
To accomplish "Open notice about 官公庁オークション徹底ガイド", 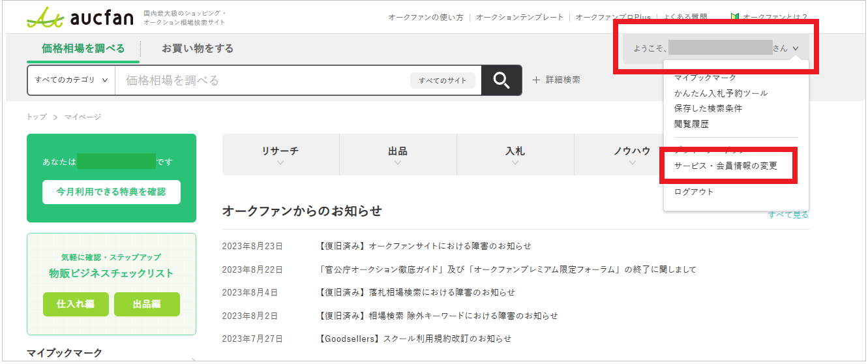I will (506, 269).
